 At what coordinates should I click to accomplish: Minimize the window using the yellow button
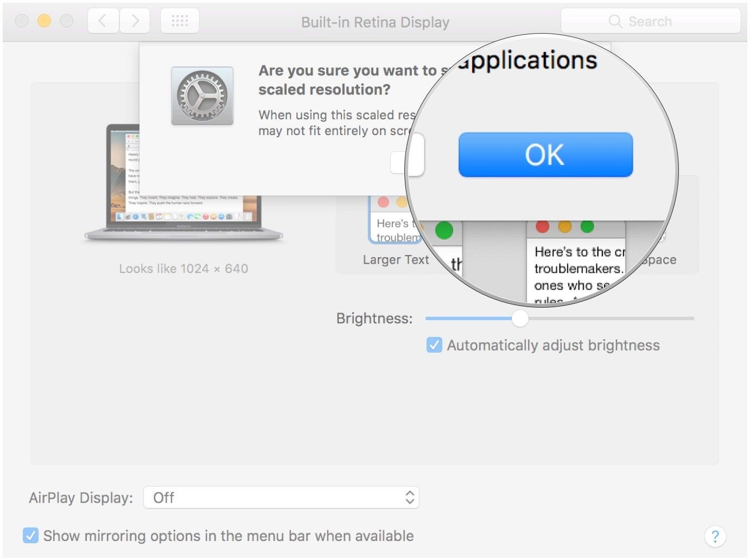[x=44, y=21]
